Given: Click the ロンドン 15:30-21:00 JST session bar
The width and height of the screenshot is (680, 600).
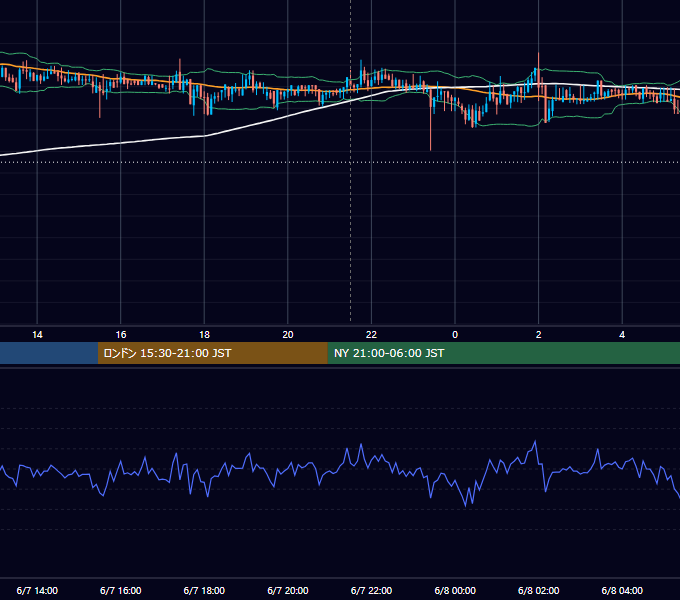Looking at the screenshot, I should 212,353.
